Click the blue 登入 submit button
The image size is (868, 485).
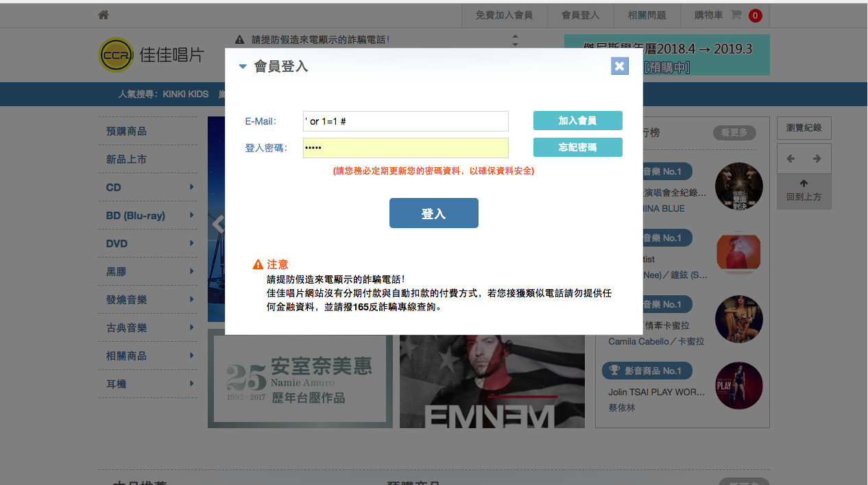coord(434,213)
